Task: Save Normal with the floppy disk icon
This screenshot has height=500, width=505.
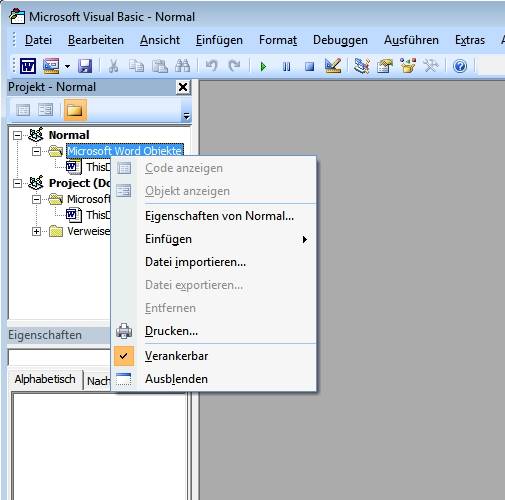Action: pos(85,66)
